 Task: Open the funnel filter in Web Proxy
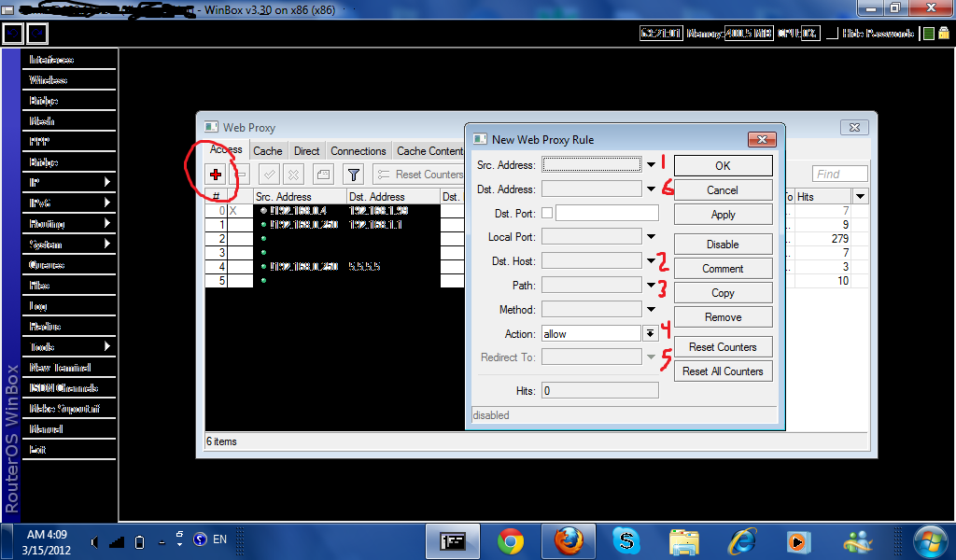pyautogui.click(x=353, y=175)
